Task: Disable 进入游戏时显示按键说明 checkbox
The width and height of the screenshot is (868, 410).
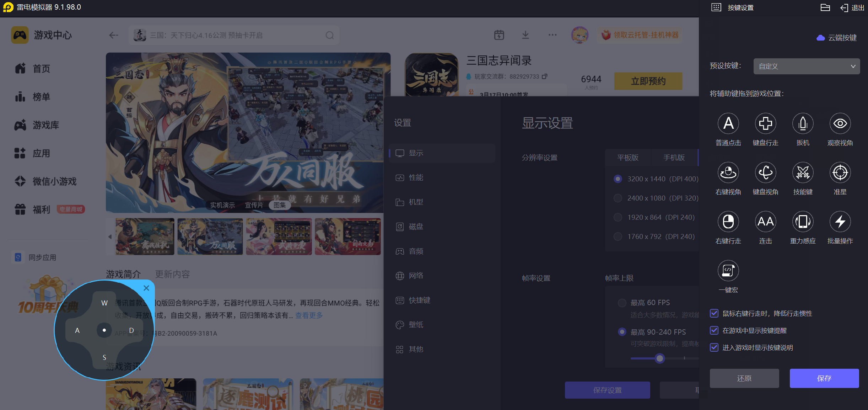Action: tap(714, 347)
